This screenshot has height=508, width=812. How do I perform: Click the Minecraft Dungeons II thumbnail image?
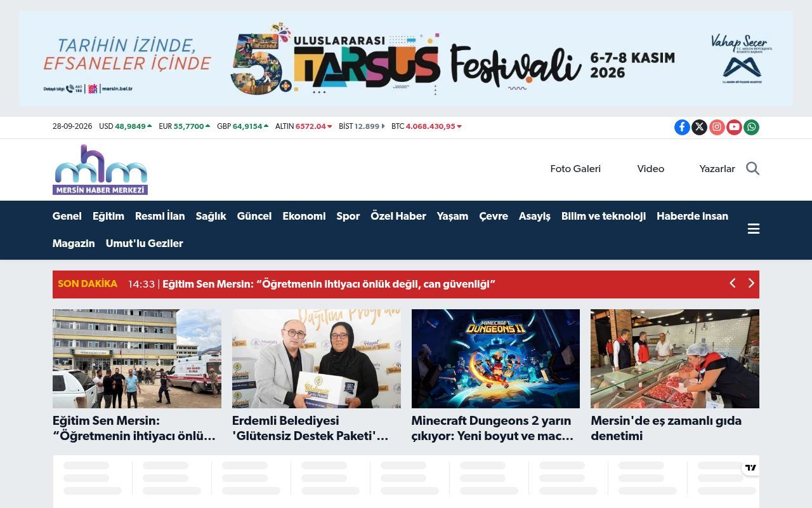[x=495, y=359]
